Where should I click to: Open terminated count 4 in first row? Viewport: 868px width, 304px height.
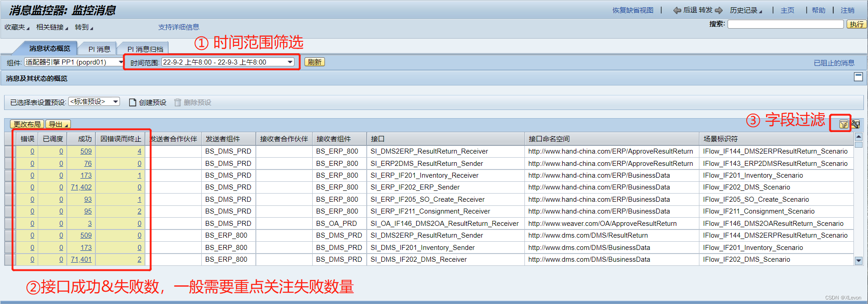pyautogui.click(x=140, y=151)
